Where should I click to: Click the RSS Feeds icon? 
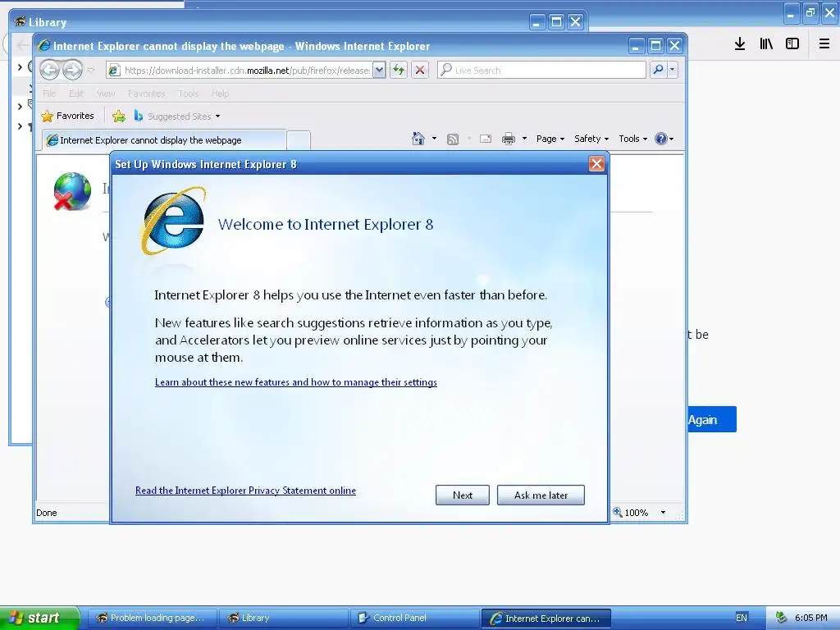tap(453, 139)
